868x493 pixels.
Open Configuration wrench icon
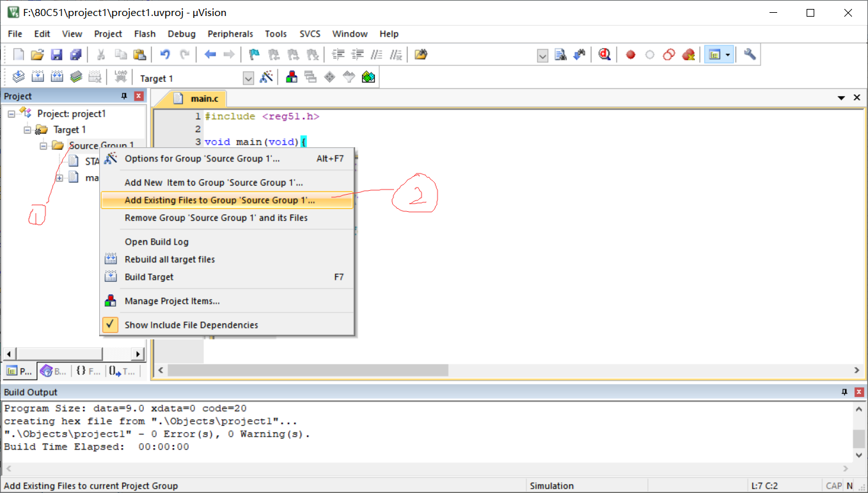[750, 55]
